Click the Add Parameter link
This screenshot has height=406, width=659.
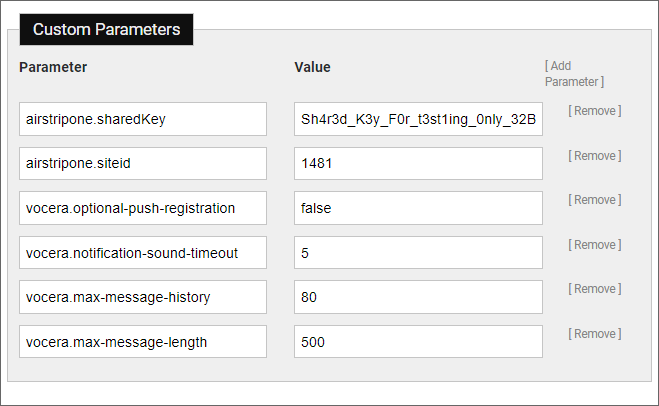click(574, 74)
